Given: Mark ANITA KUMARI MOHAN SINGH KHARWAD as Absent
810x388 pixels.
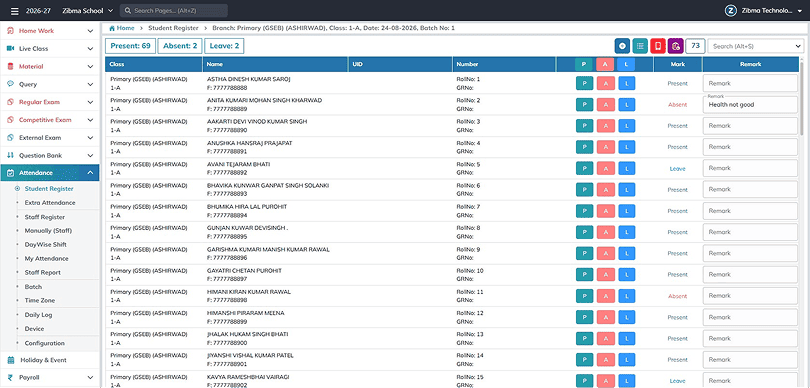Looking at the screenshot, I should point(605,104).
